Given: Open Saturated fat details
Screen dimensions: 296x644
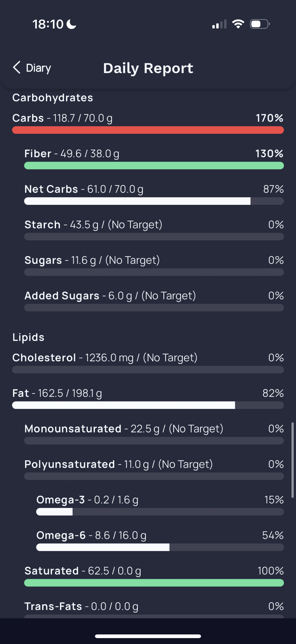Looking at the screenshot, I should 154,576.
